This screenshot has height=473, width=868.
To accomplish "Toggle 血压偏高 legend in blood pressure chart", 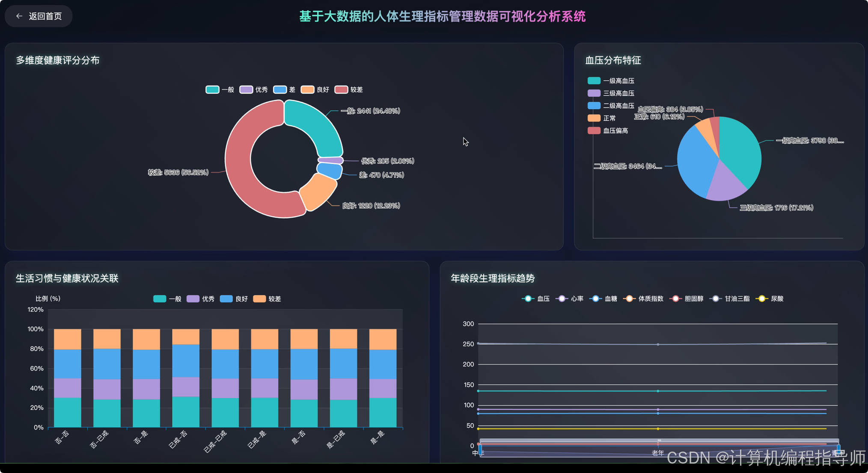I will tap(608, 130).
